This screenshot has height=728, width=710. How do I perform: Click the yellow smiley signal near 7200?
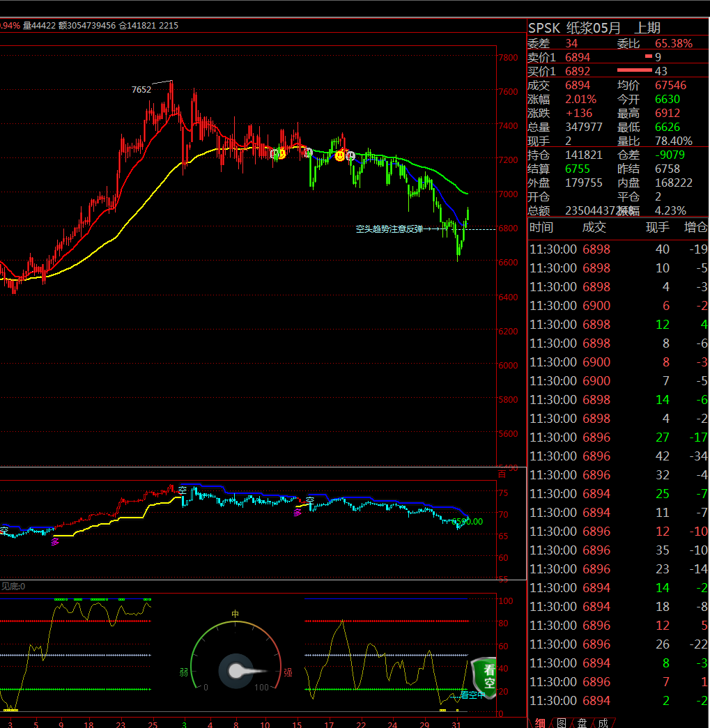(x=339, y=156)
